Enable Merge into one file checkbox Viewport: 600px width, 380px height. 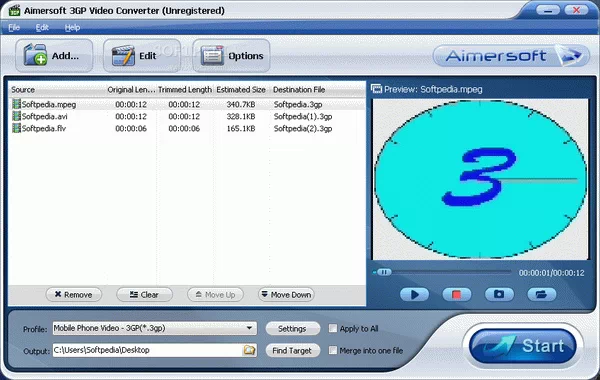[x=333, y=350]
